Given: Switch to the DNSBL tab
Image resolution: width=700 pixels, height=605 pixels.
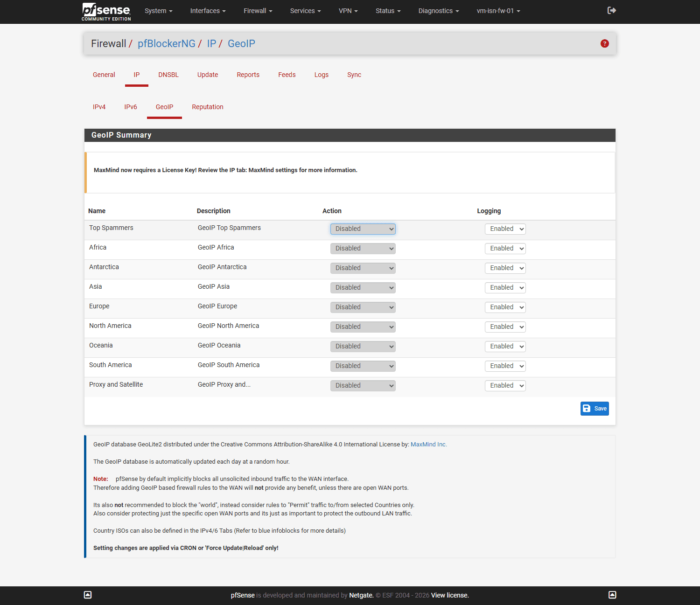Looking at the screenshot, I should pyautogui.click(x=168, y=75).
